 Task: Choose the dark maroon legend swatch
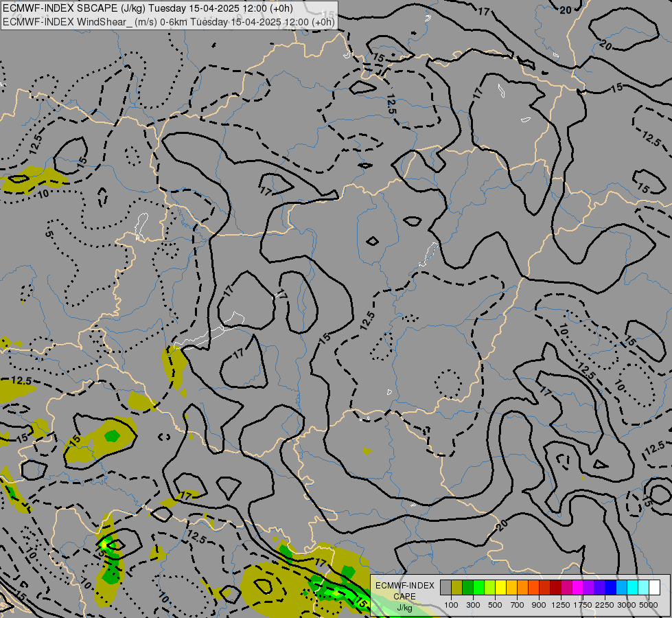click(x=556, y=587)
